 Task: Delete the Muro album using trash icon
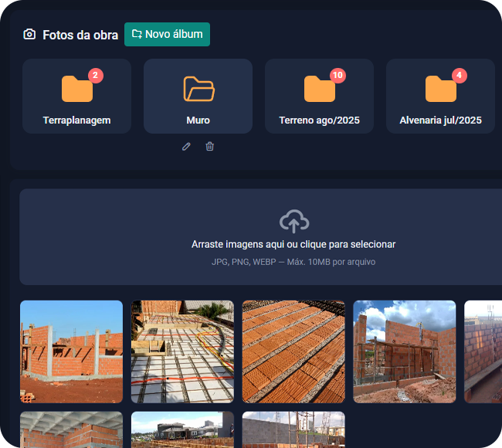point(210,146)
